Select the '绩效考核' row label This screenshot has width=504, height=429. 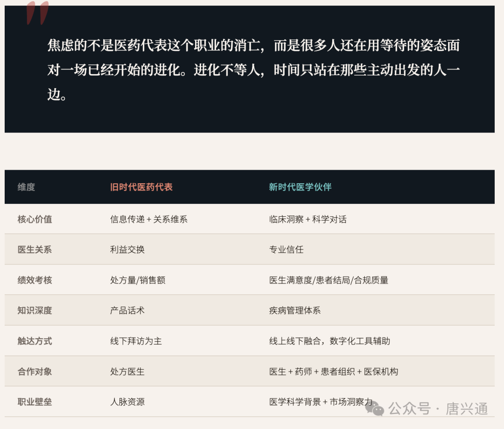click(x=35, y=280)
